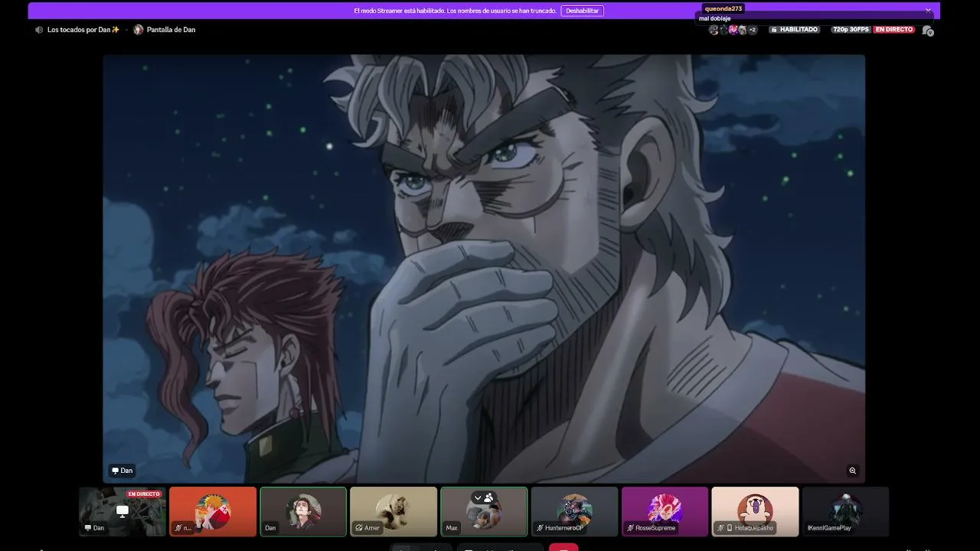Viewport: 980px width, 551px height.
Task: Select Amer's participant tile
Action: tap(394, 511)
